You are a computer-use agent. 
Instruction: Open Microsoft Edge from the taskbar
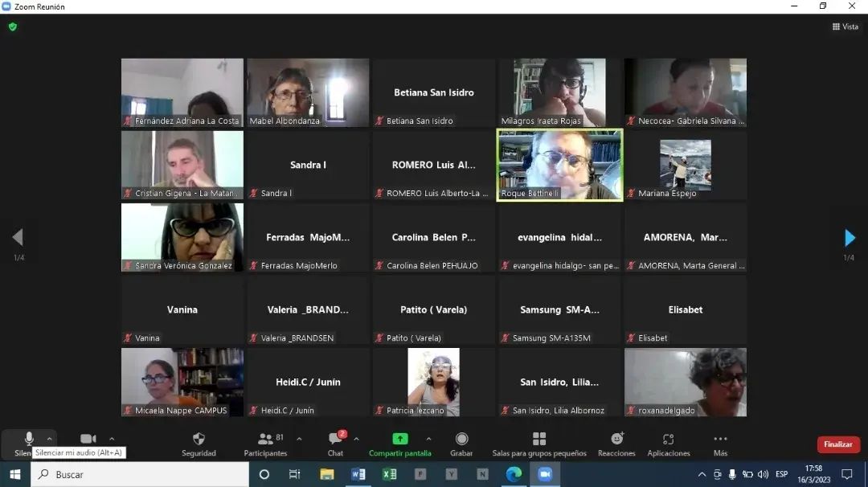514,474
